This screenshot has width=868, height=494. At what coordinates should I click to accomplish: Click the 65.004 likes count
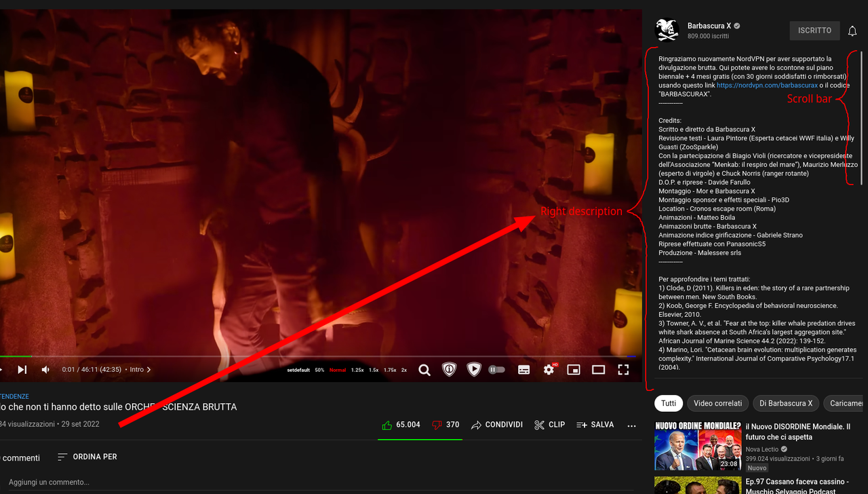[408, 425]
